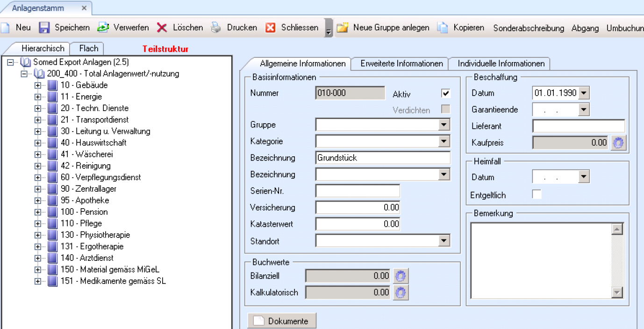Open the Dokumente button
Image resolution: width=644 pixels, height=329 pixels.
point(281,321)
